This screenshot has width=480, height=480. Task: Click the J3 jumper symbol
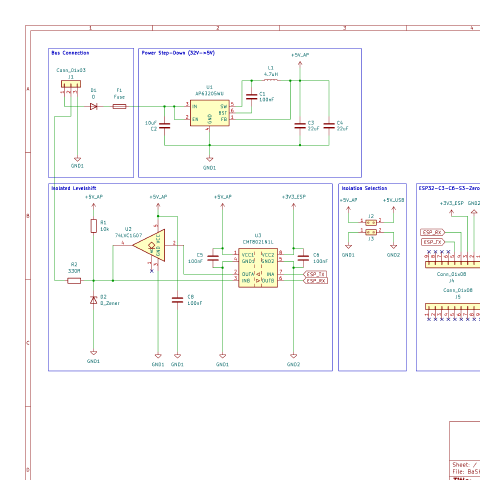point(371,232)
